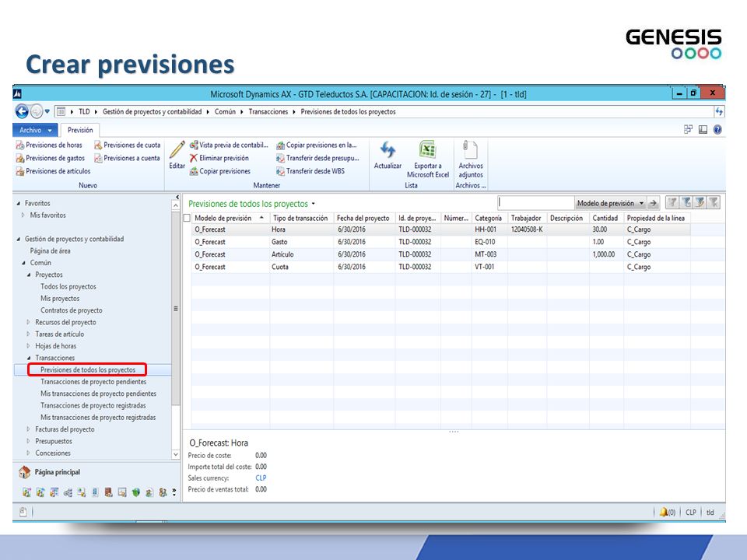The image size is (747, 560).
Task: Expand Mis favoritos node
Action: tap(23, 215)
